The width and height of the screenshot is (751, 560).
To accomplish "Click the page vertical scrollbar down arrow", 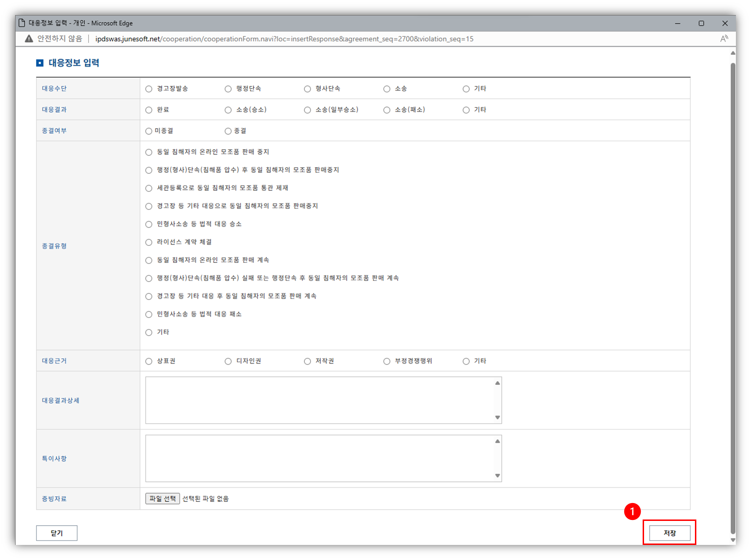I will coord(732,540).
